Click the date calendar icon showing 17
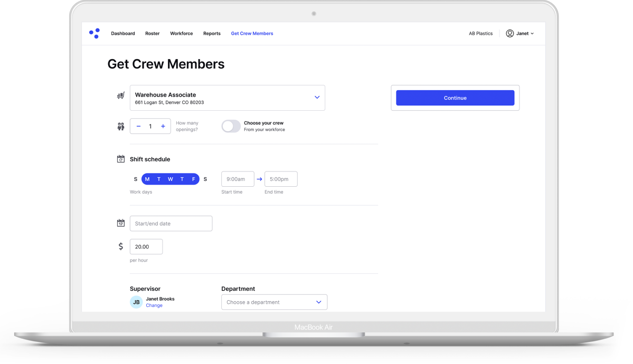Viewport: 633px width, 364px height. coord(121,223)
